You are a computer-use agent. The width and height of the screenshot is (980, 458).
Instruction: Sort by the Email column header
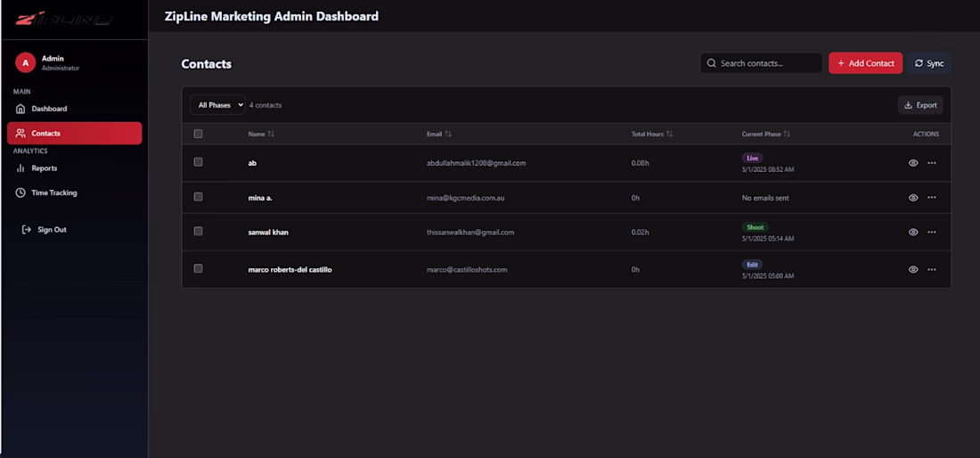click(x=448, y=135)
